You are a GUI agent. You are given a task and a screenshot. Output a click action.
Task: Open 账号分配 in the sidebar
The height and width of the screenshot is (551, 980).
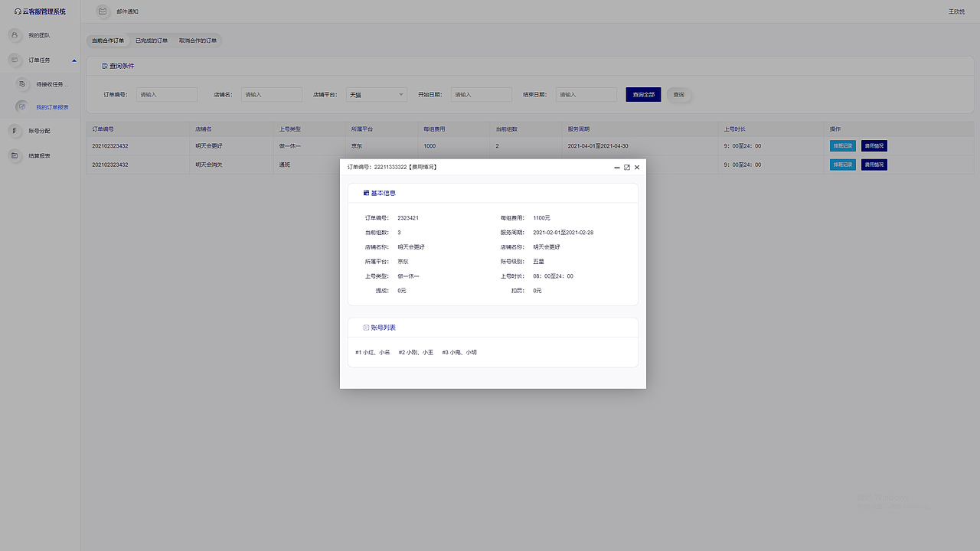point(39,132)
